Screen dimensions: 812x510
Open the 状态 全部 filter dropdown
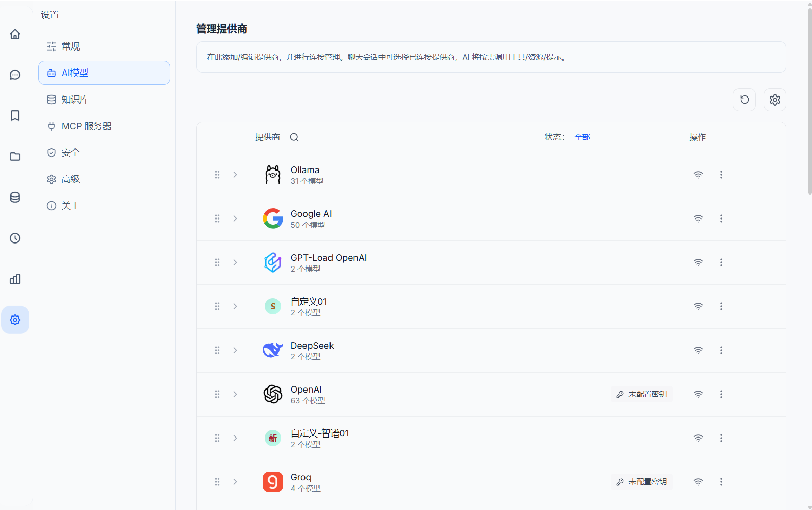[x=582, y=137]
